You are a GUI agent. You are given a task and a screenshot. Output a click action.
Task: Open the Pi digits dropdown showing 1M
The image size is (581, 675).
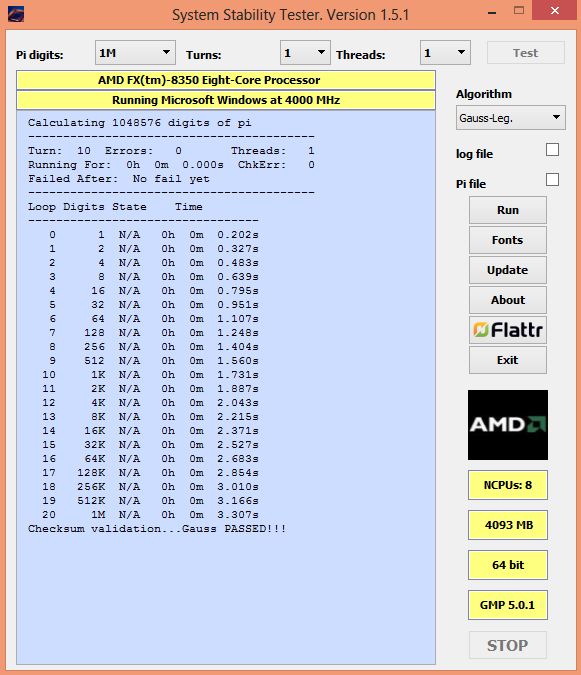click(135, 53)
